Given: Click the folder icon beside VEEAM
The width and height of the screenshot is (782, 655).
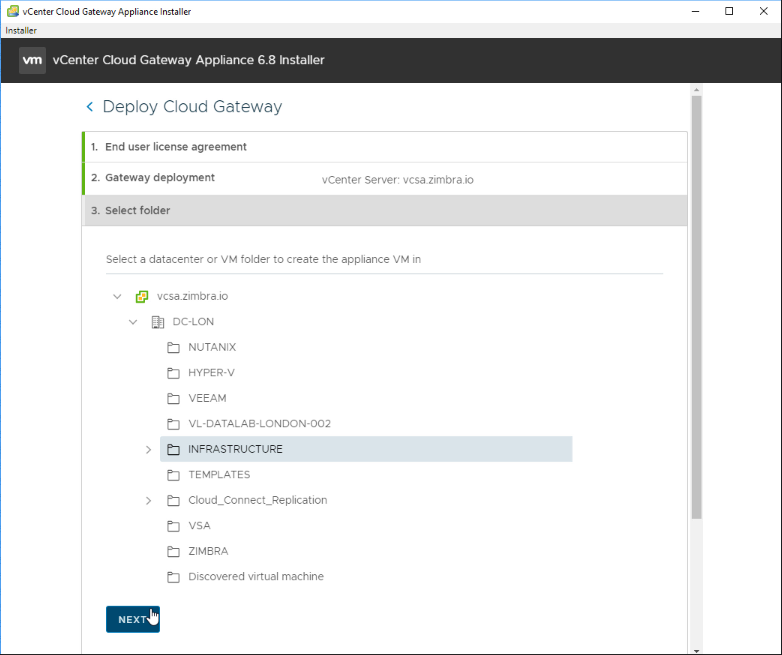Looking at the screenshot, I should click(x=173, y=399).
